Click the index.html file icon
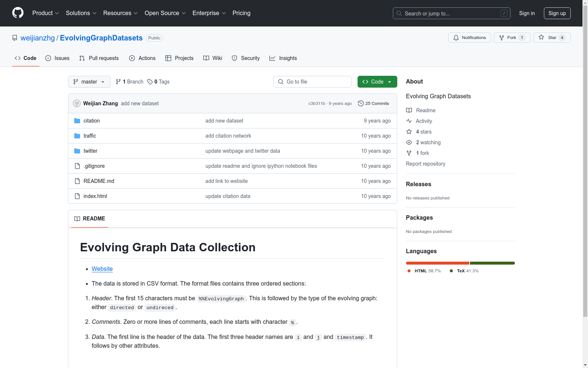Screen dimensions: 588x368 tap(77, 196)
